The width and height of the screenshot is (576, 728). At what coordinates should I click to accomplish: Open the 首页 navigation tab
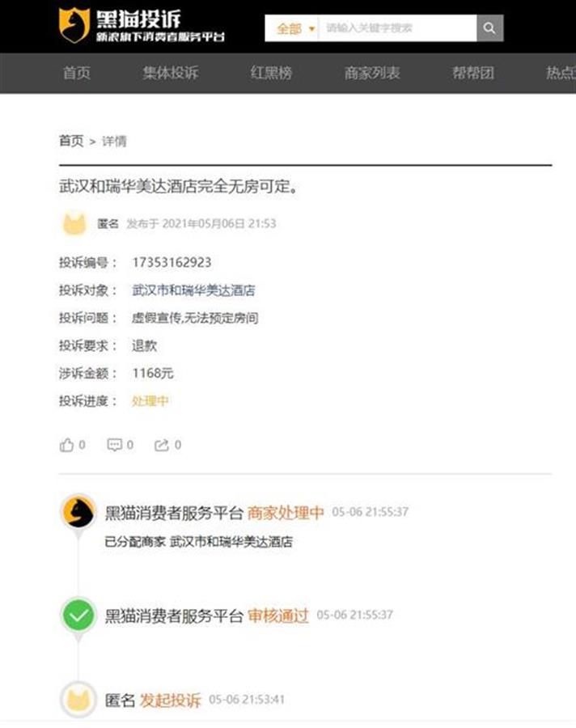[77, 73]
